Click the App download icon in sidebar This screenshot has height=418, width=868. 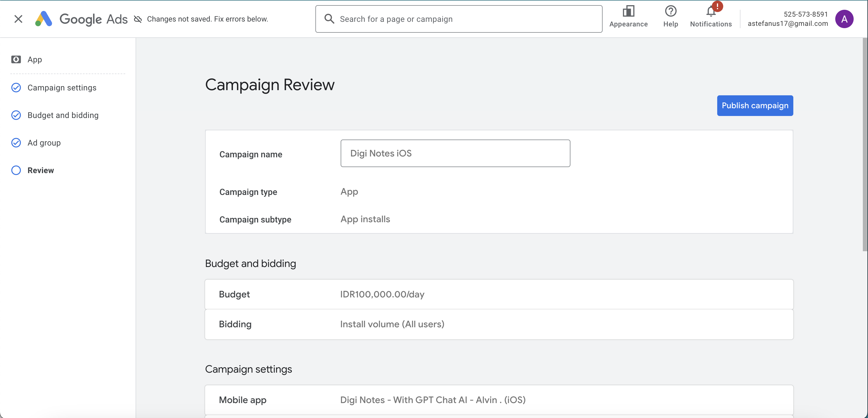coord(16,60)
